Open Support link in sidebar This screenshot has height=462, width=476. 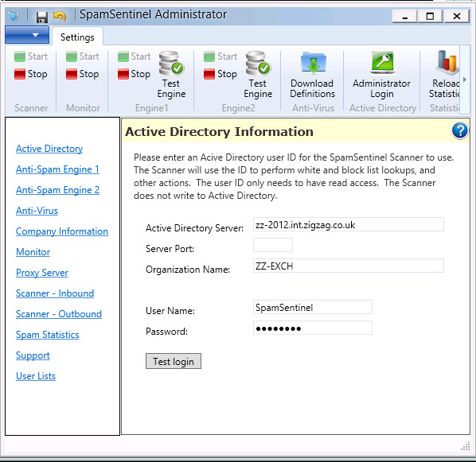coord(33,355)
